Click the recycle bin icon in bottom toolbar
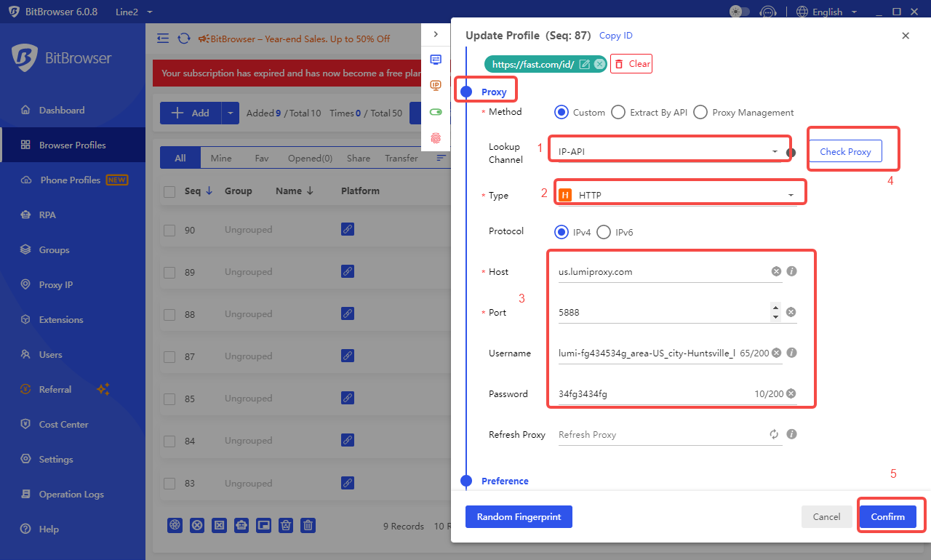 coord(287,525)
